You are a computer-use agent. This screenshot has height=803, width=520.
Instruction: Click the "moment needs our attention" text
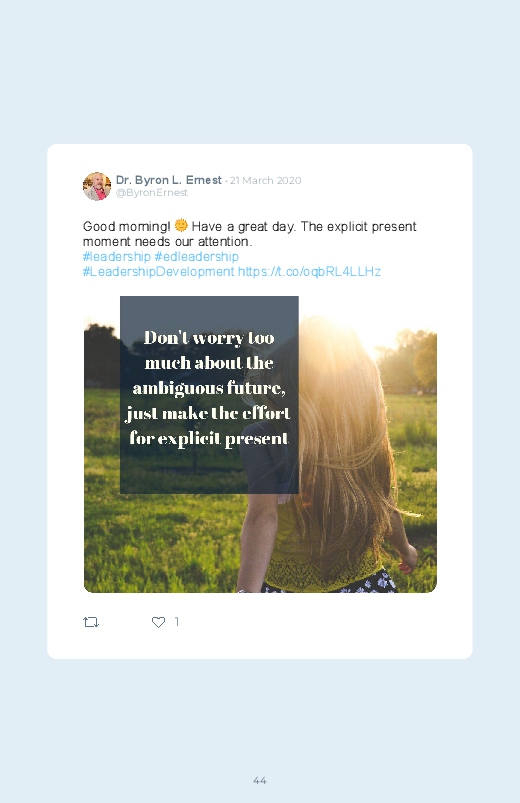[167, 241]
